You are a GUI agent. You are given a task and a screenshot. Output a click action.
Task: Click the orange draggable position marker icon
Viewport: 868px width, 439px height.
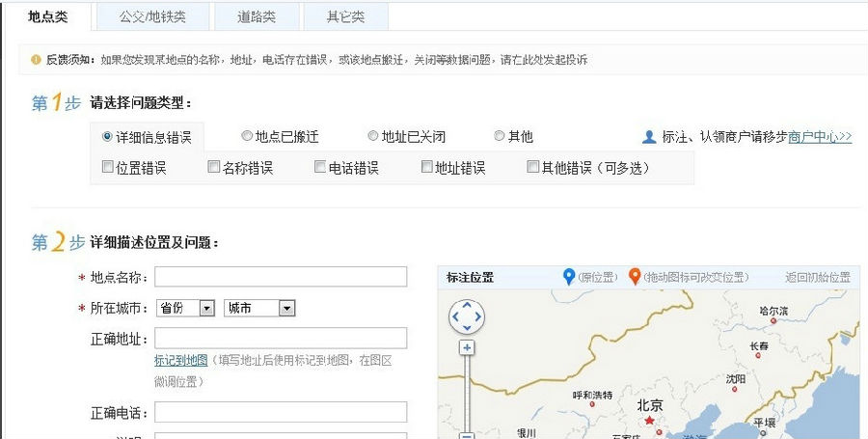tap(635, 277)
